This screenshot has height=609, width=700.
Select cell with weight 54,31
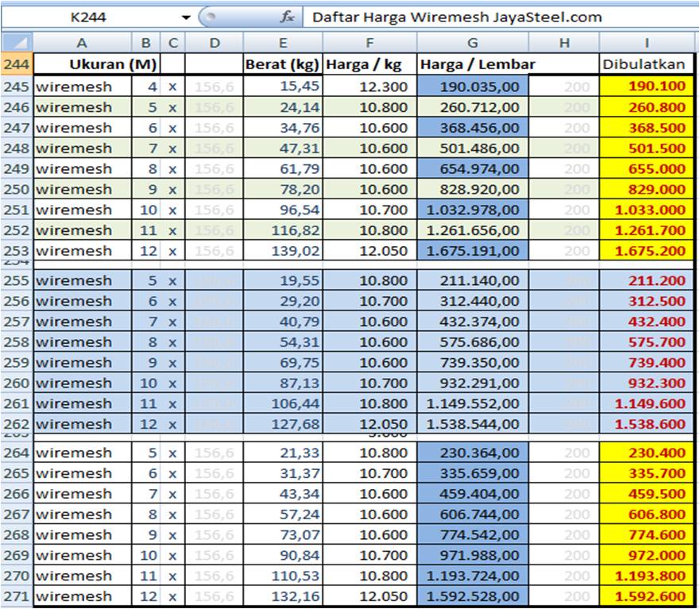[283, 341]
